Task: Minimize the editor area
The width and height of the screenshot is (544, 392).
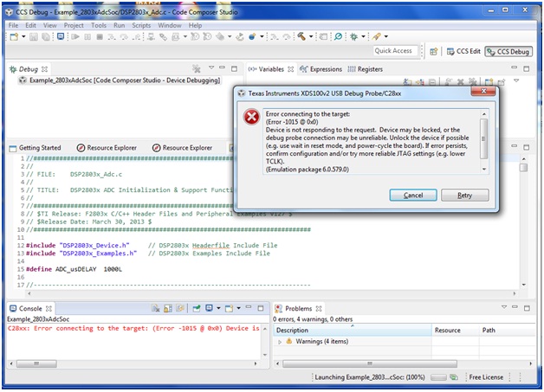Action: coord(515,146)
